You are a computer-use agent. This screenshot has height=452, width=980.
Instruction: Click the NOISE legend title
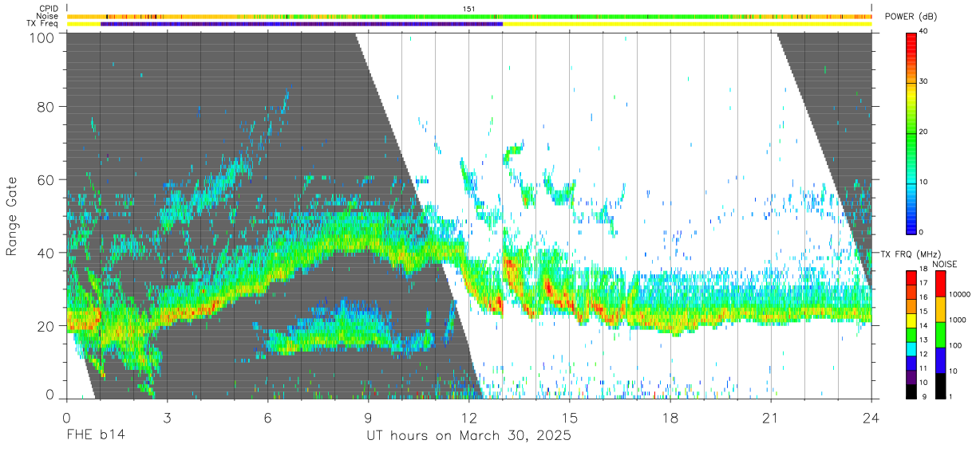[x=946, y=264]
